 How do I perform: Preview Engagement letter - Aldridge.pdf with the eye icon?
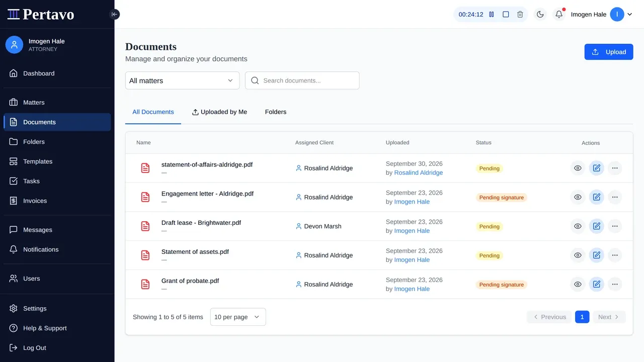point(578,197)
